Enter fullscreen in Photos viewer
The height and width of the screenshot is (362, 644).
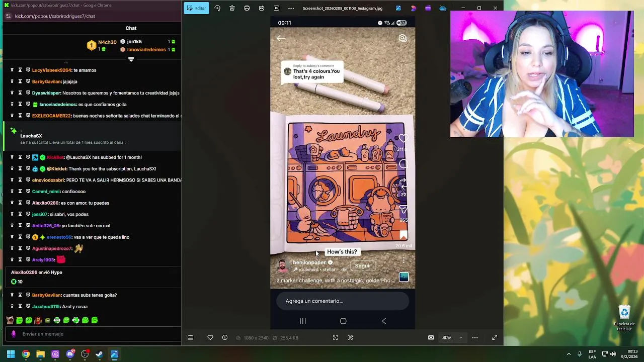coord(495,338)
